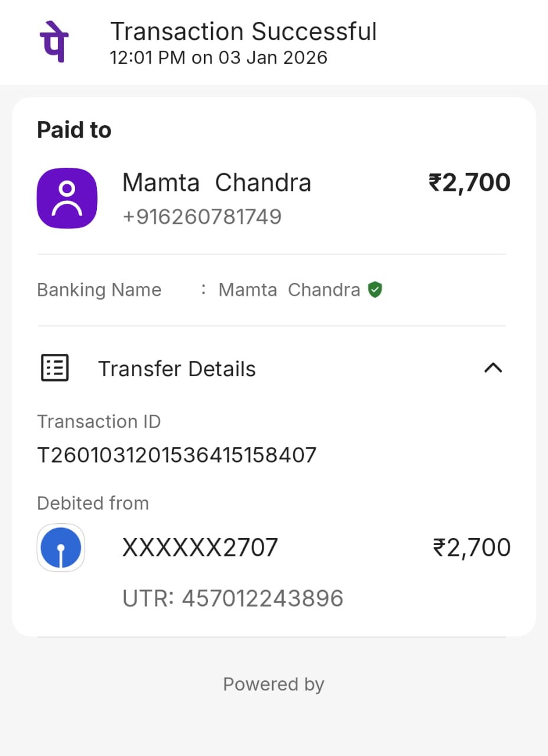Select the payee name Mamta Chandra

216,183
